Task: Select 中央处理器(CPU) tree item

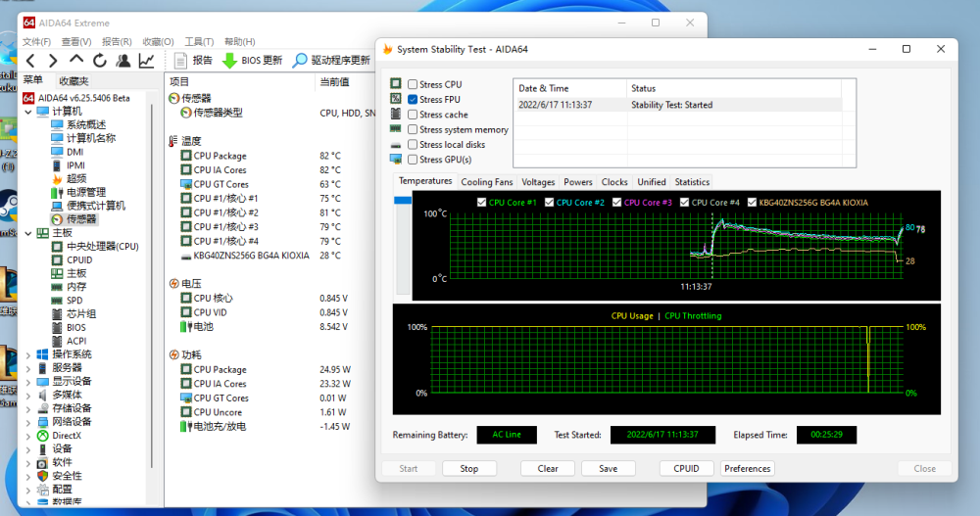Action: pos(95,246)
